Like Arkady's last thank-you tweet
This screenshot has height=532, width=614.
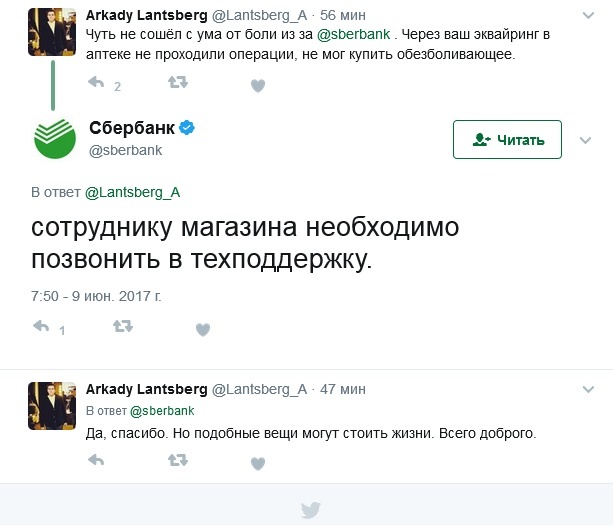click(257, 462)
